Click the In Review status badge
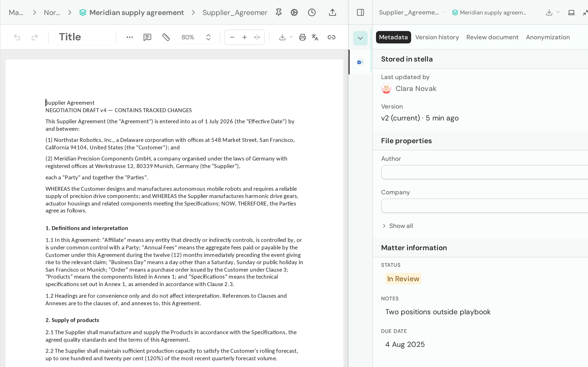Viewport: 588px width, 367px height. coord(403,279)
